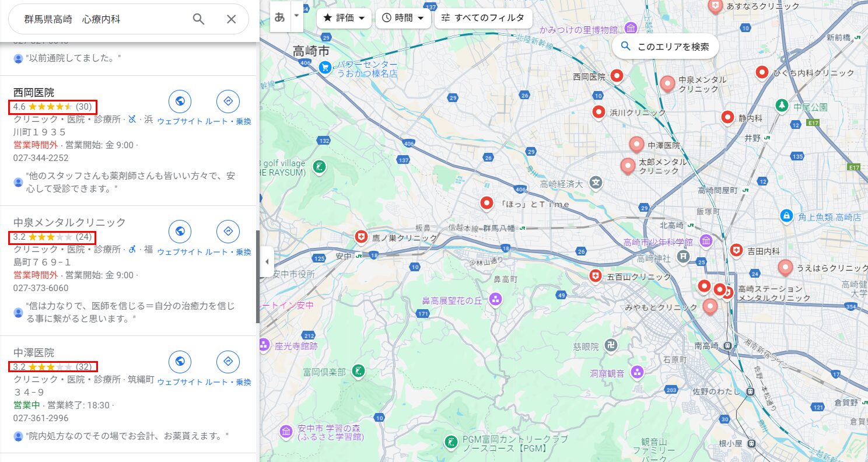
Task: Click the results list vertical scrollbar
Action: (257, 277)
